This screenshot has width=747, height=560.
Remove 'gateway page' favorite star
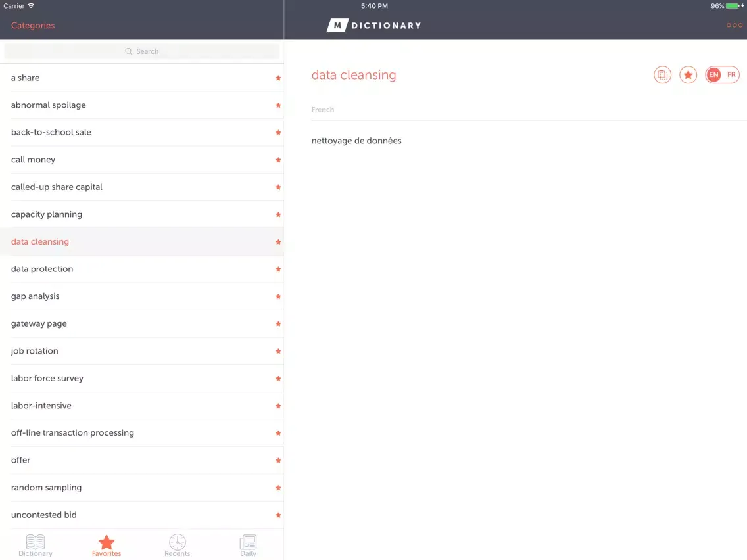point(278,324)
